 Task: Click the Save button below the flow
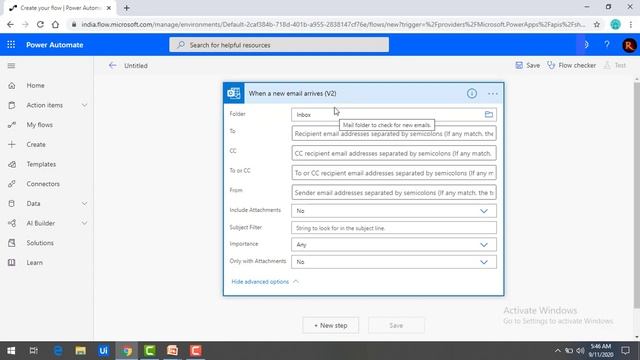tap(396, 325)
